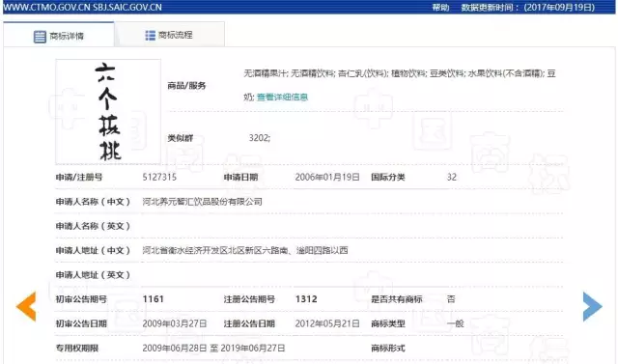Click the 商标类型 label

click(x=388, y=323)
